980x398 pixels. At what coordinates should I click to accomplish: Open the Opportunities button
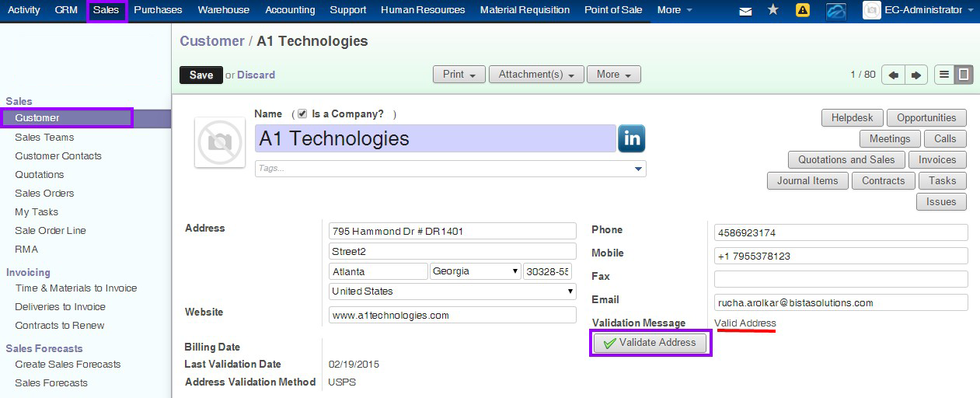point(926,118)
